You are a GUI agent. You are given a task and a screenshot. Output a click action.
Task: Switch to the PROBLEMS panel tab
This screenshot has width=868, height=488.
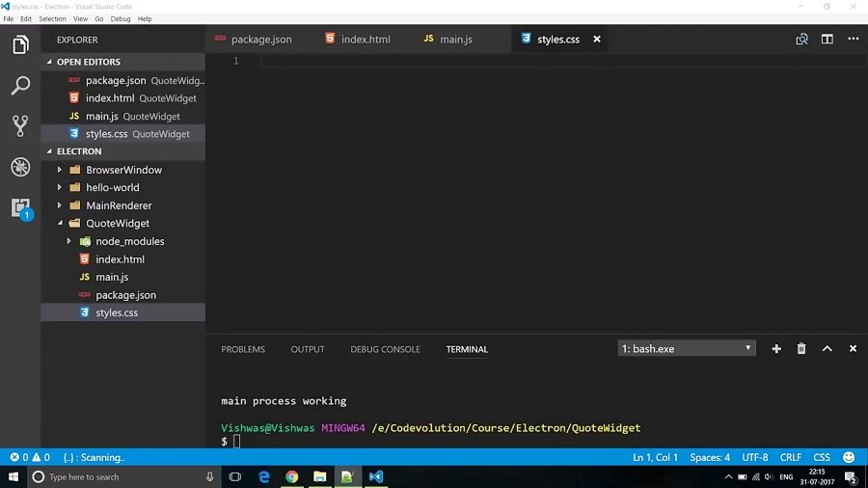[x=243, y=349]
